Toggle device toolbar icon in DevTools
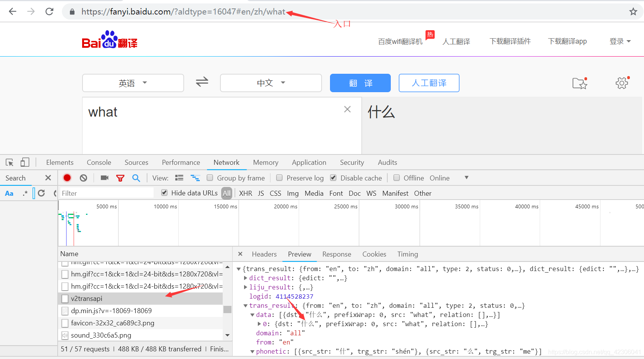The width and height of the screenshot is (644, 359). click(x=25, y=162)
